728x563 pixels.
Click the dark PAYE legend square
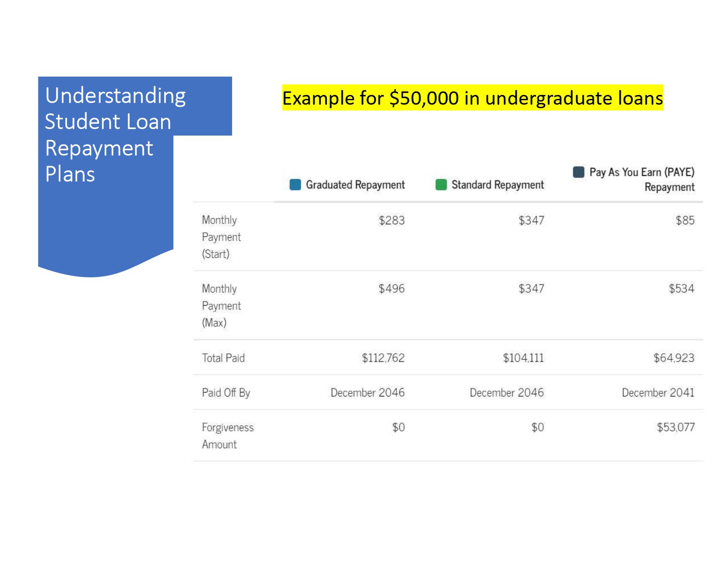pos(578,172)
